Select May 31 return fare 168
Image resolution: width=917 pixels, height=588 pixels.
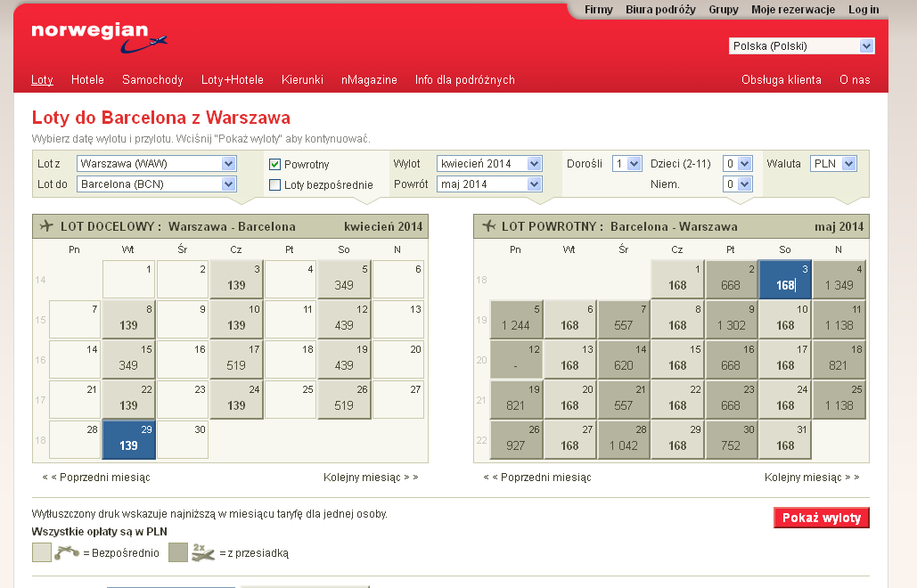[x=785, y=439]
